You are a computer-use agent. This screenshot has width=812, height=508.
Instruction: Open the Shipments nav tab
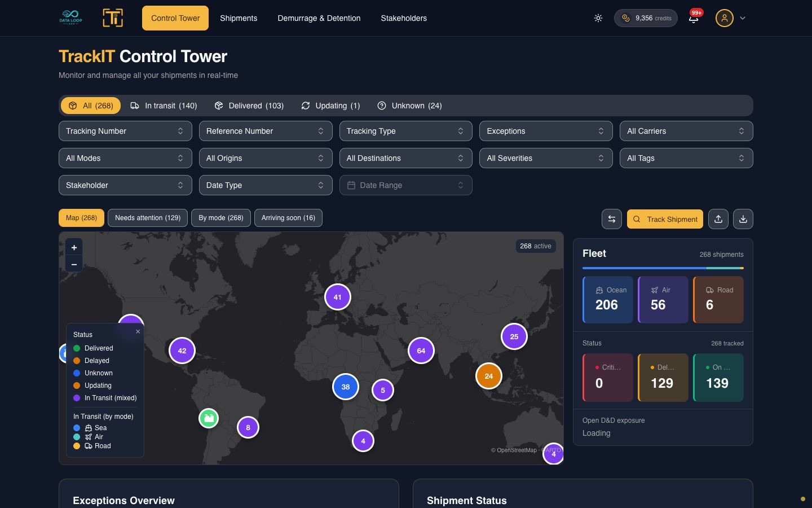[x=239, y=18]
